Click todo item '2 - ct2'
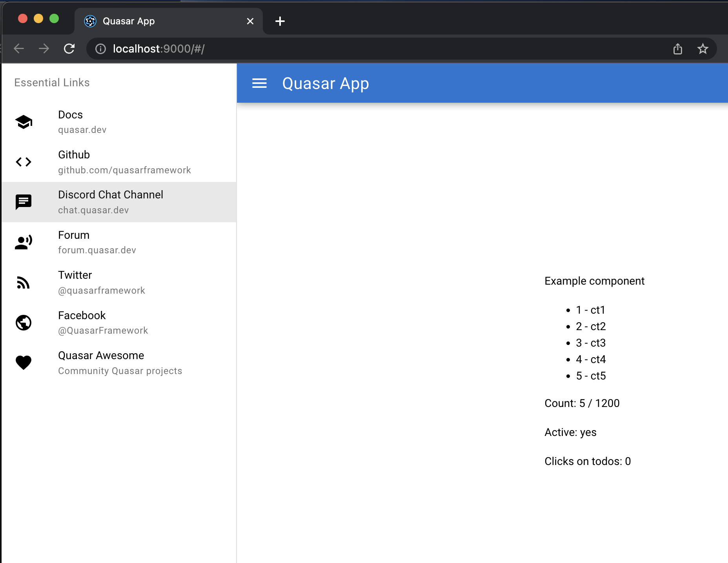Image resolution: width=728 pixels, height=563 pixels. (591, 327)
